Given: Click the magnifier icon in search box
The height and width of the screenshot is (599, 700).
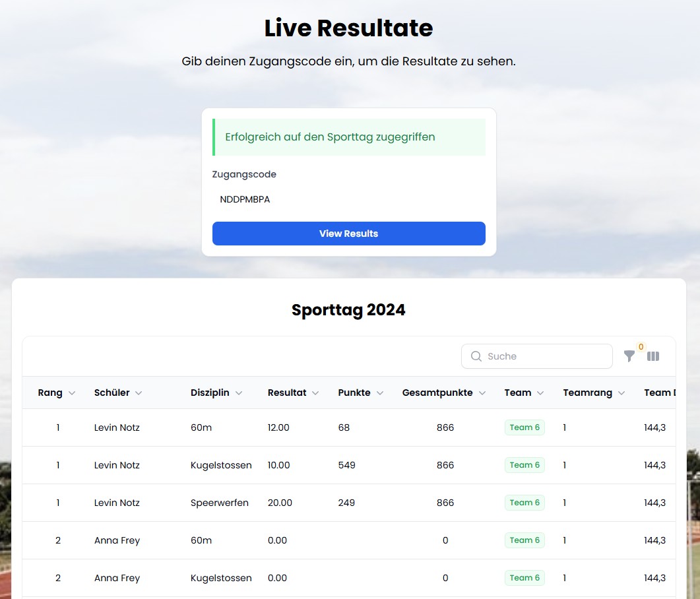Looking at the screenshot, I should tap(476, 356).
